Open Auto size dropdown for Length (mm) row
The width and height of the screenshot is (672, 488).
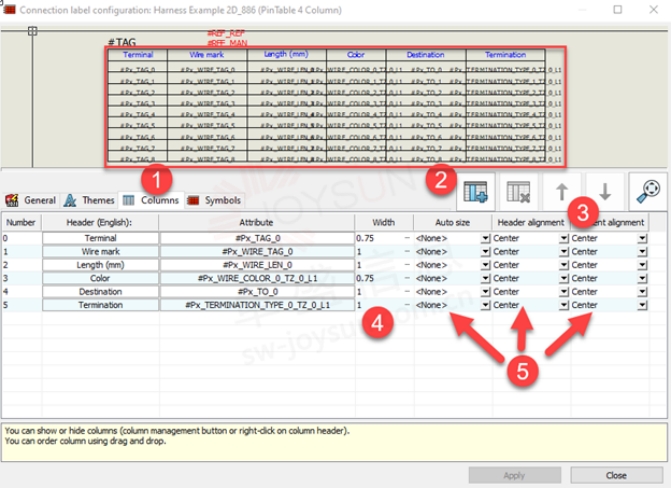pos(485,265)
